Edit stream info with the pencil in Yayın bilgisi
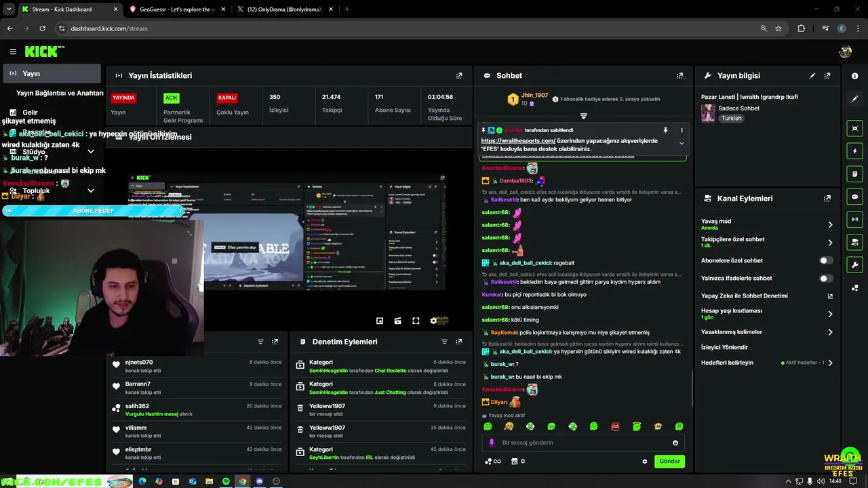The width and height of the screenshot is (868, 488). click(x=812, y=76)
